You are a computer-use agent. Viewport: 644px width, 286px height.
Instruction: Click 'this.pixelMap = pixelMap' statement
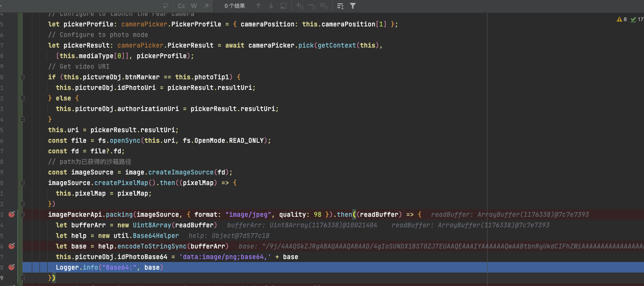104,193
